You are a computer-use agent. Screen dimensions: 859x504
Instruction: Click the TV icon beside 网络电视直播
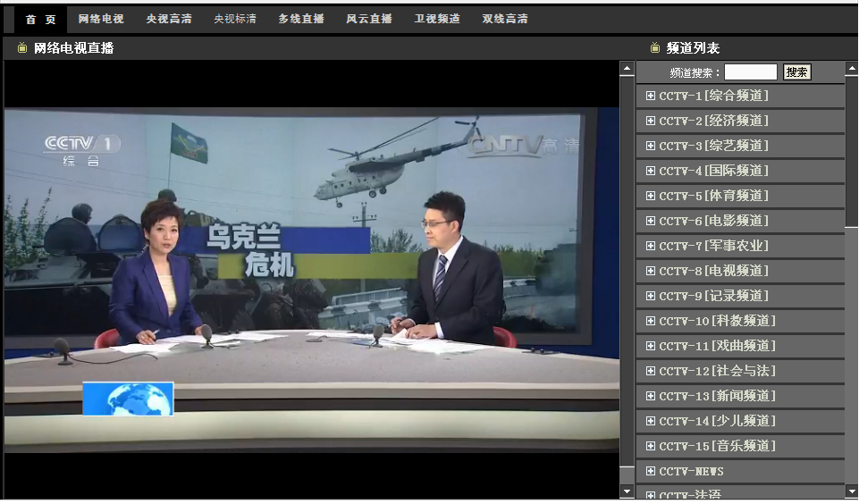(22, 48)
